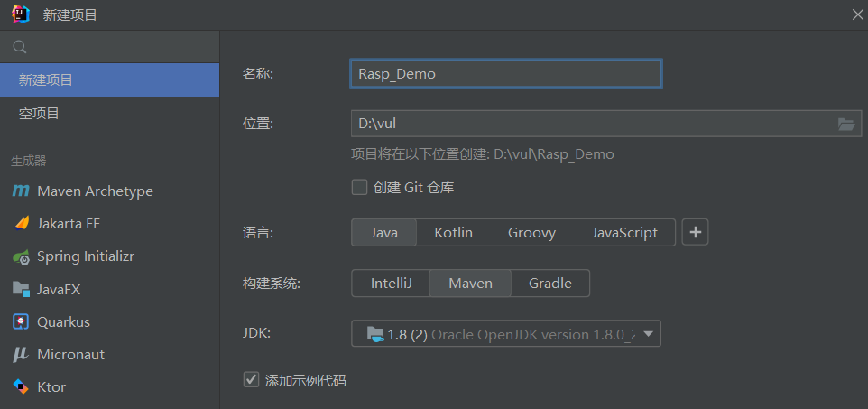Add another language with plus button

pos(696,232)
